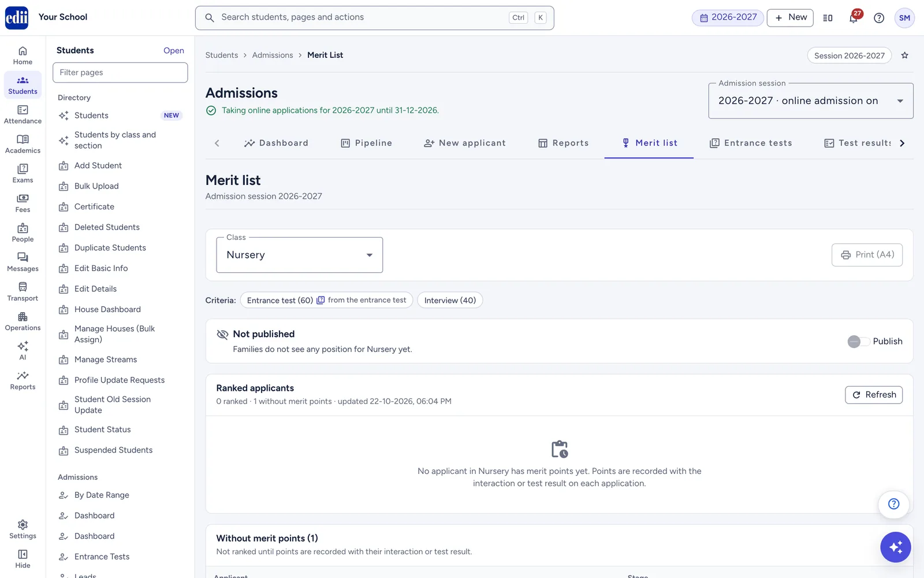
Task: Expand the Admission session dropdown
Action: [811, 101]
